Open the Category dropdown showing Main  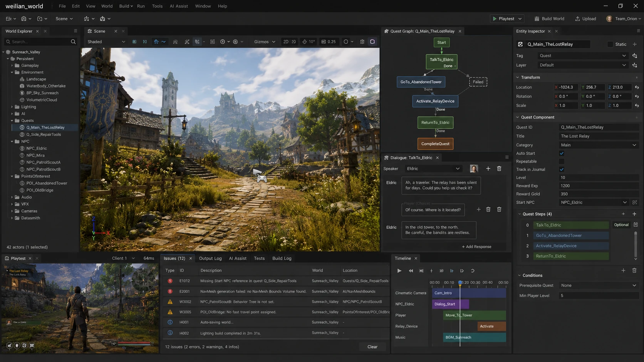pyautogui.click(x=599, y=145)
